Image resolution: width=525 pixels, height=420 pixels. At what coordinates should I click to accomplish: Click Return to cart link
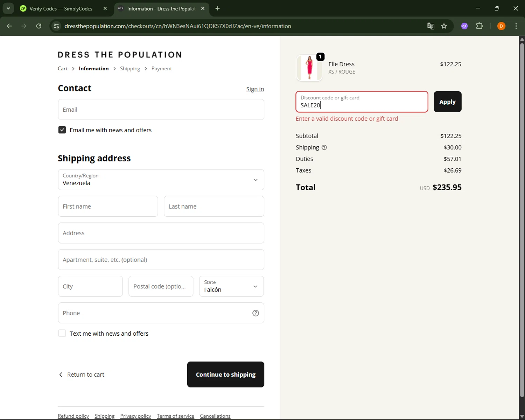point(86,374)
